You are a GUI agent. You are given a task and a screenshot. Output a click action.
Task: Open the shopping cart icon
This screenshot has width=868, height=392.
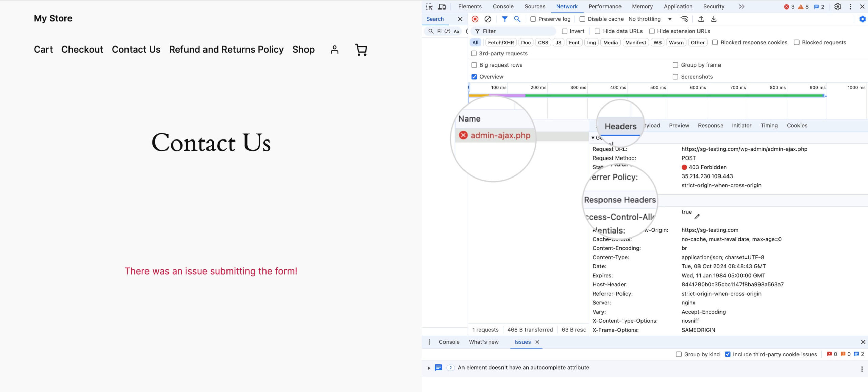pos(361,50)
